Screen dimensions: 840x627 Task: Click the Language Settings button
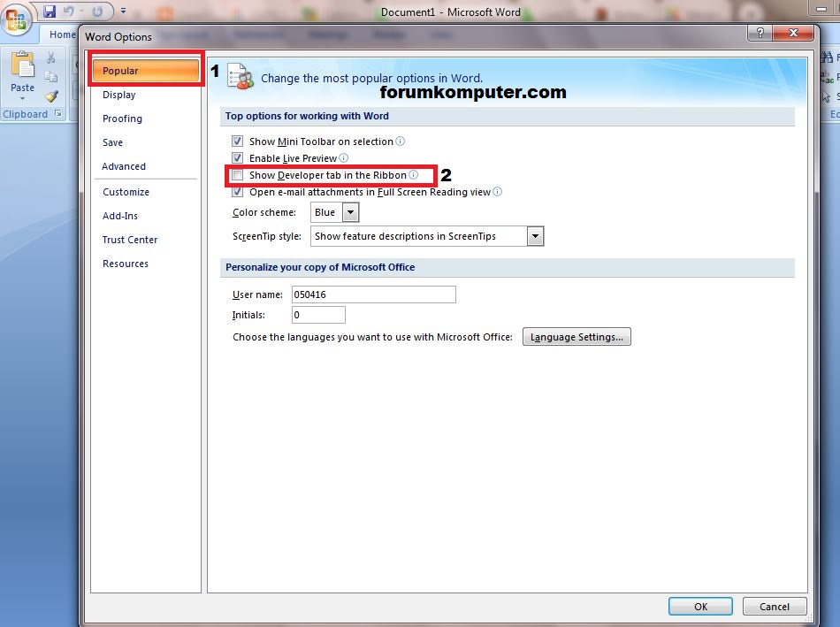(x=577, y=337)
